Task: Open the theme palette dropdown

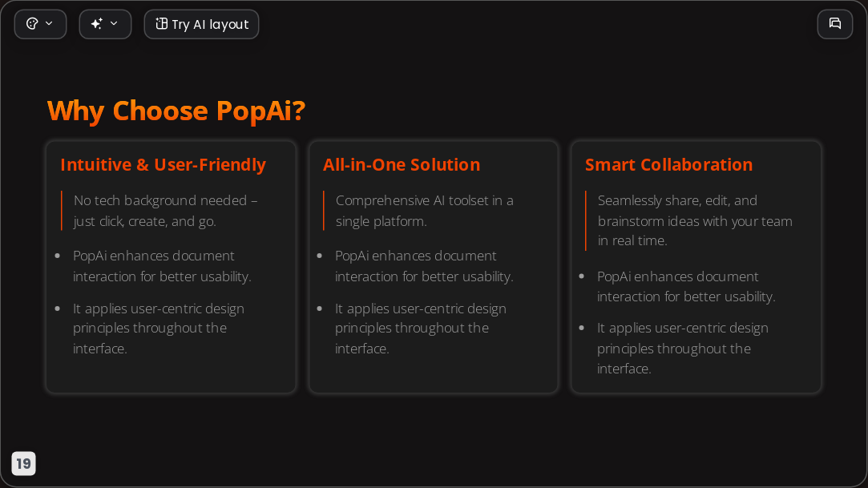Action: point(40,24)
